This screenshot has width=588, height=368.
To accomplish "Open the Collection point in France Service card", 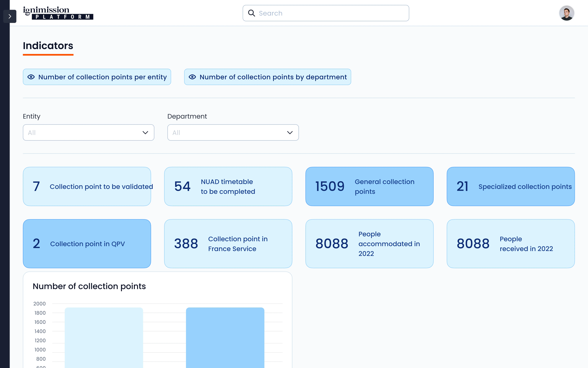I will (228, 244).
